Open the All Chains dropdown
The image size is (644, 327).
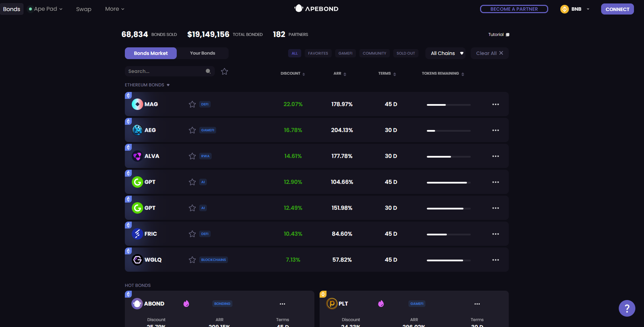pyautogui.click(x=445, y=53)
